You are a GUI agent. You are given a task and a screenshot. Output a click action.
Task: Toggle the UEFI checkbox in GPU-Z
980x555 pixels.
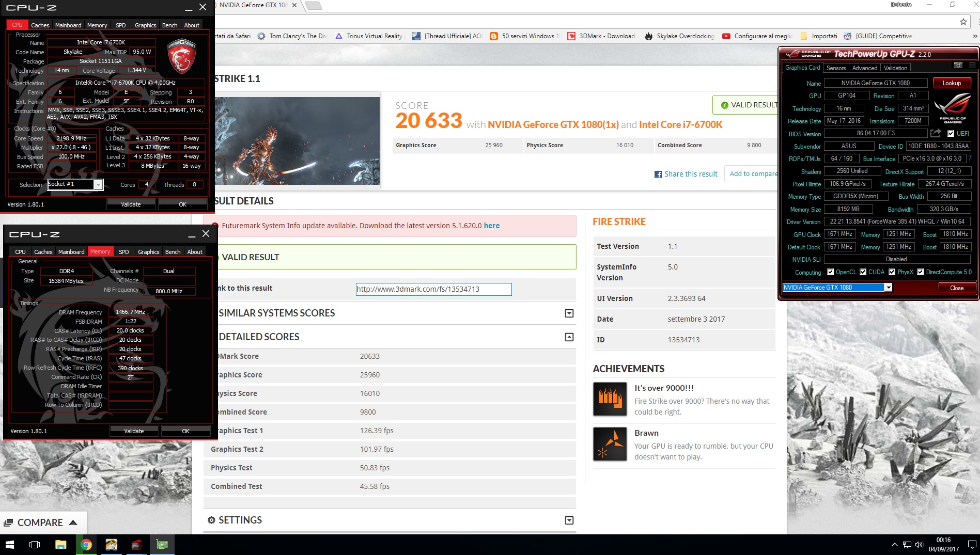951,133
